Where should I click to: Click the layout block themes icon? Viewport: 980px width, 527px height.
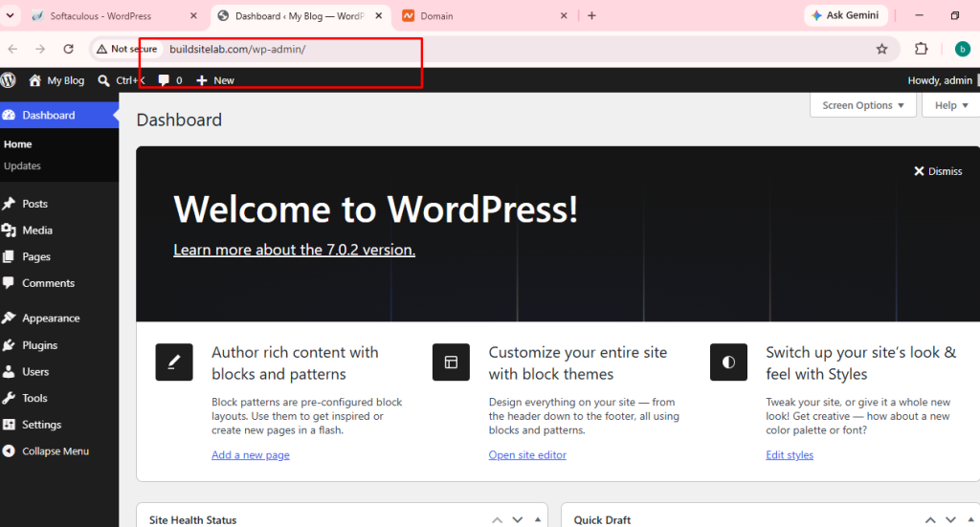452,362
